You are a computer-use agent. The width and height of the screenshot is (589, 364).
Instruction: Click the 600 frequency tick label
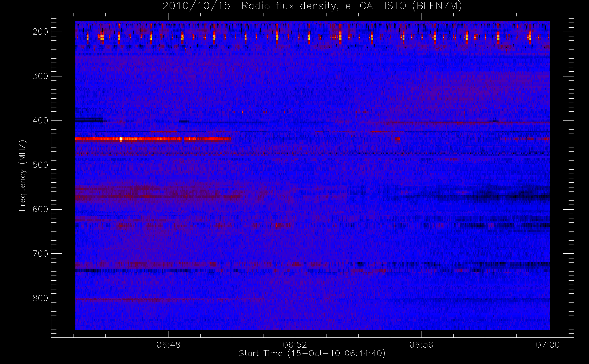[x=40, y=209]
